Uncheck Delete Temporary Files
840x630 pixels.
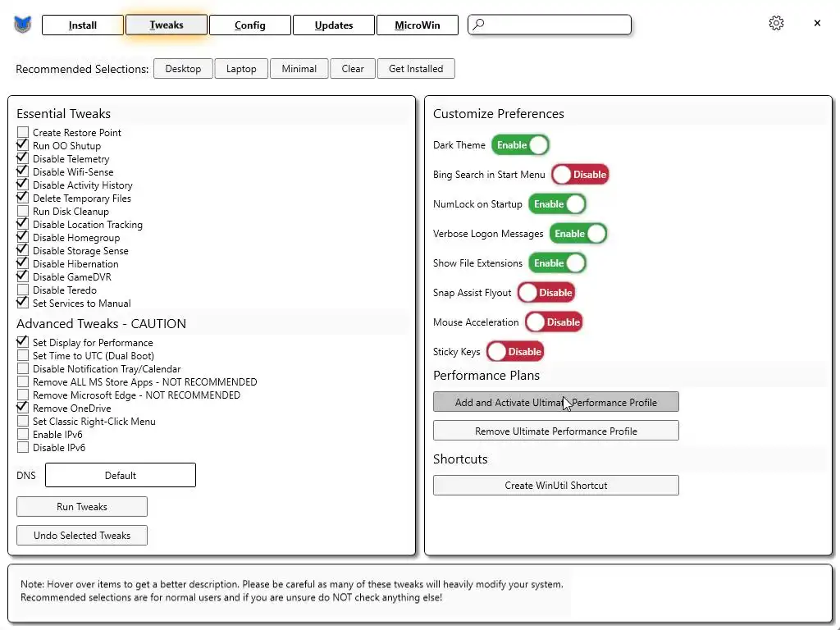coord(23,198)
